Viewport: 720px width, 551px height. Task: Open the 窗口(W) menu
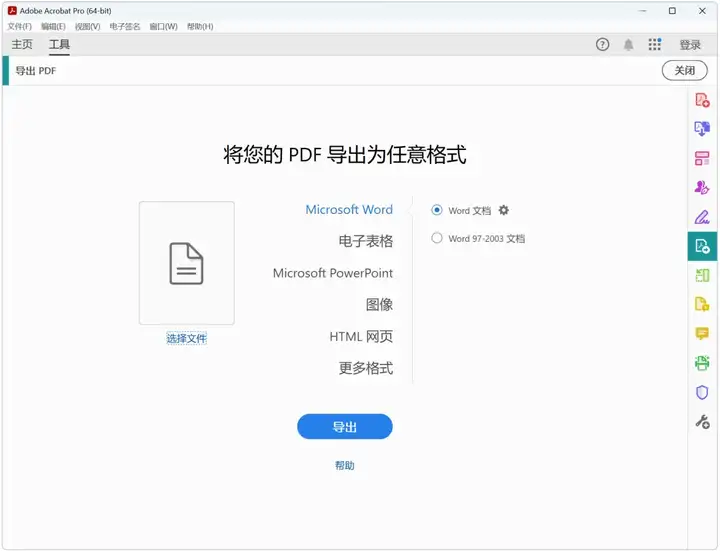(163, 27)
